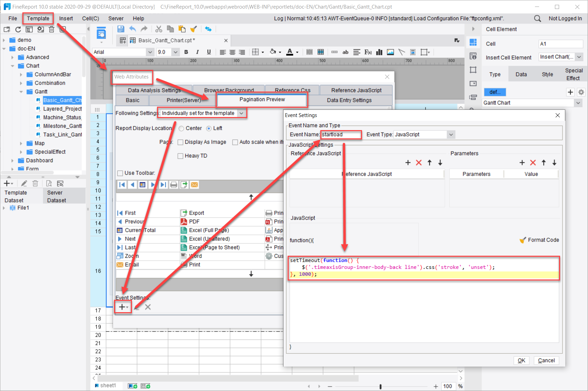This screenshot has height=391, width=588.
Task: Switch to the Data tab in Cell Element
Action: 521,74
